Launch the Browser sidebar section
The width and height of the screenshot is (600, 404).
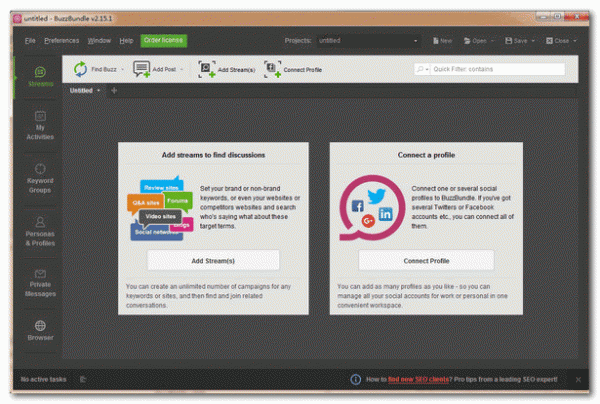click(x=40, y=331)
